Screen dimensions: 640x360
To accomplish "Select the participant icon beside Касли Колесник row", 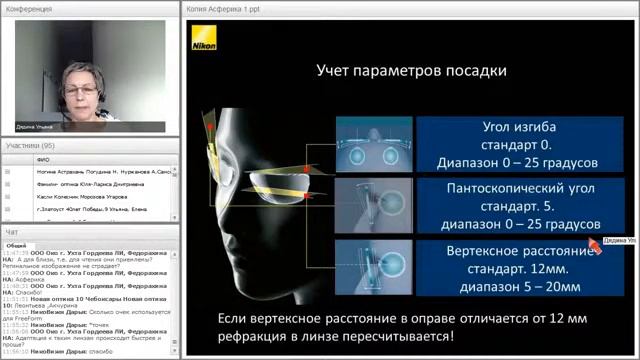I will (7, 197).
